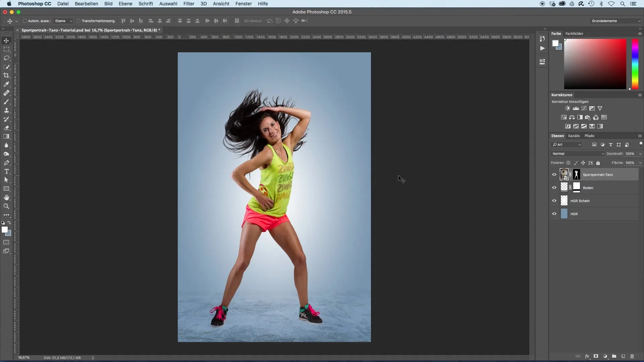Select the Crop tool
644x362 pixels.
click(x=6, y=75)
